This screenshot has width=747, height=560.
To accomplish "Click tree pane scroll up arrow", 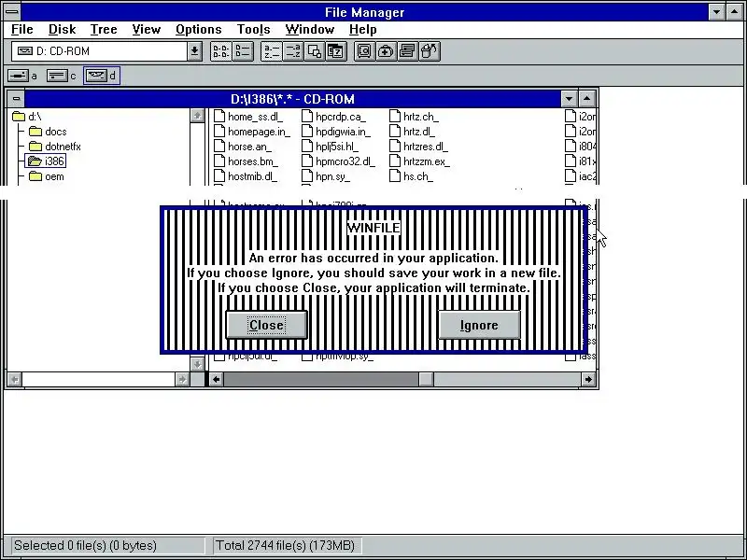I will 197,115.
